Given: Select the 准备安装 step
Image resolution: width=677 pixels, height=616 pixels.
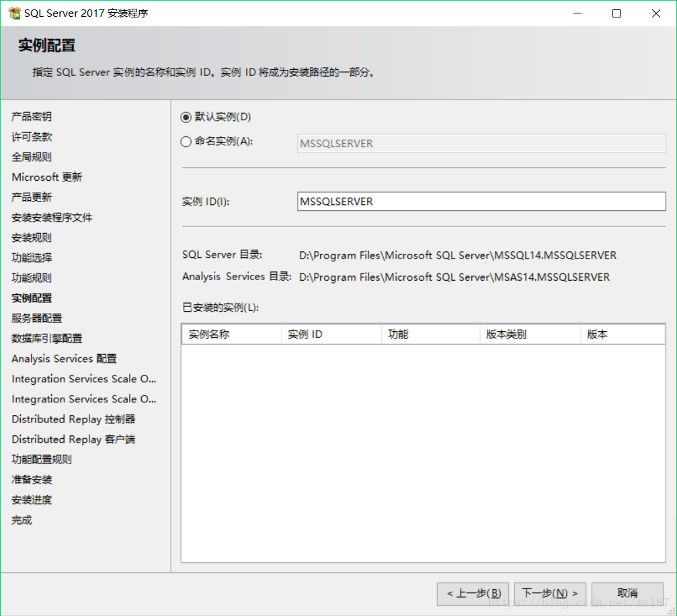Looking at the screenshot, I should click(x=32, y=480).
